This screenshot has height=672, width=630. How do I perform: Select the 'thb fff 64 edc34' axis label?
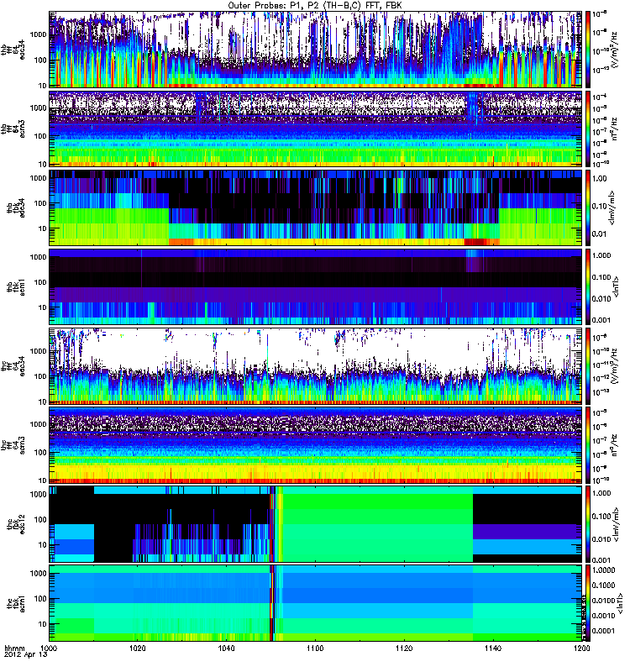tap(13, 50)
